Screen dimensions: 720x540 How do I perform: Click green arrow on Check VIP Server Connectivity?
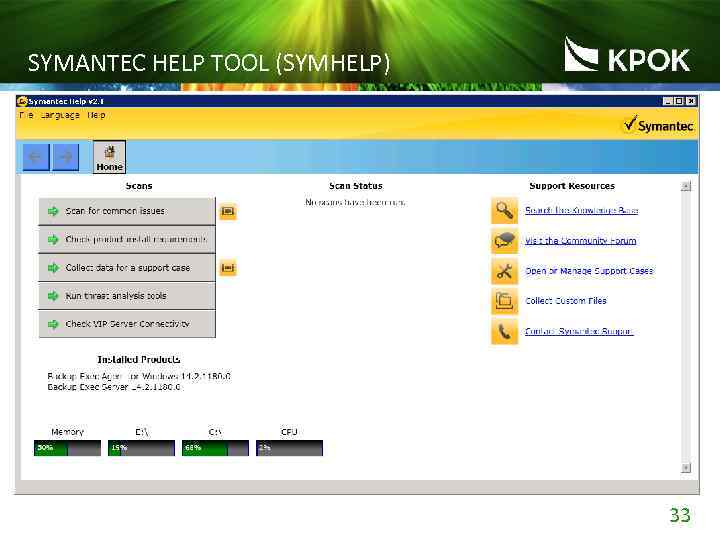53,324
